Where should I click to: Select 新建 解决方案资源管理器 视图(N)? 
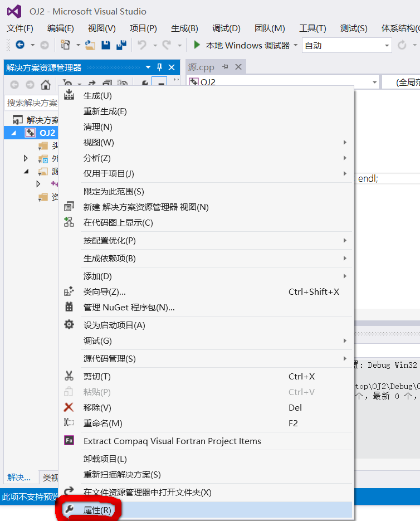pos(206,207)
